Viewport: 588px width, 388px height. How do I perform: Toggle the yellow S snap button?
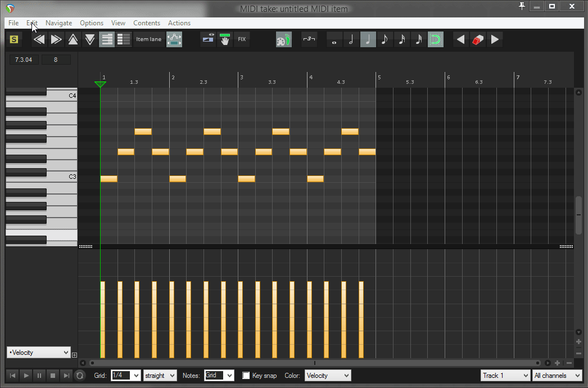(x=14, y=39)
